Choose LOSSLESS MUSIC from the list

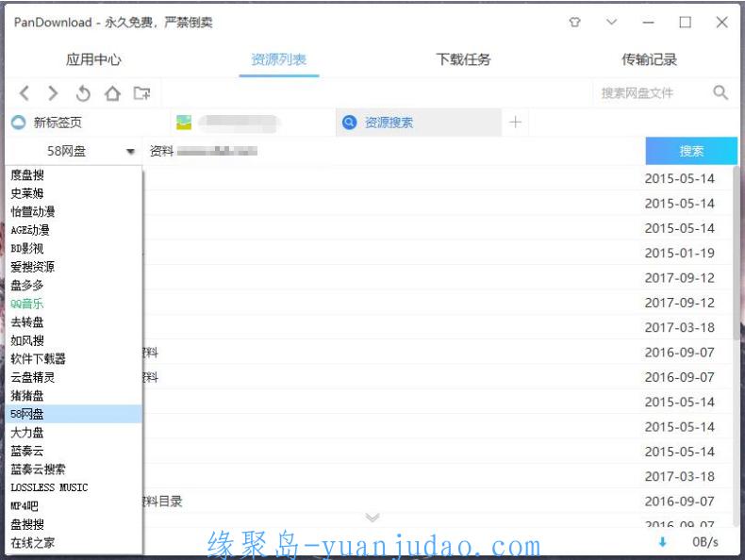tap(74, 487)
